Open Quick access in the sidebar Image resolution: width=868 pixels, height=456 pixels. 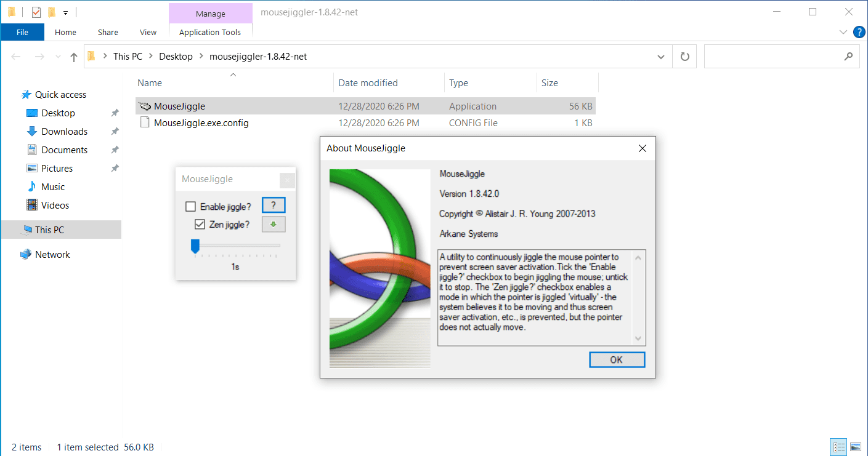pos(60,95)
